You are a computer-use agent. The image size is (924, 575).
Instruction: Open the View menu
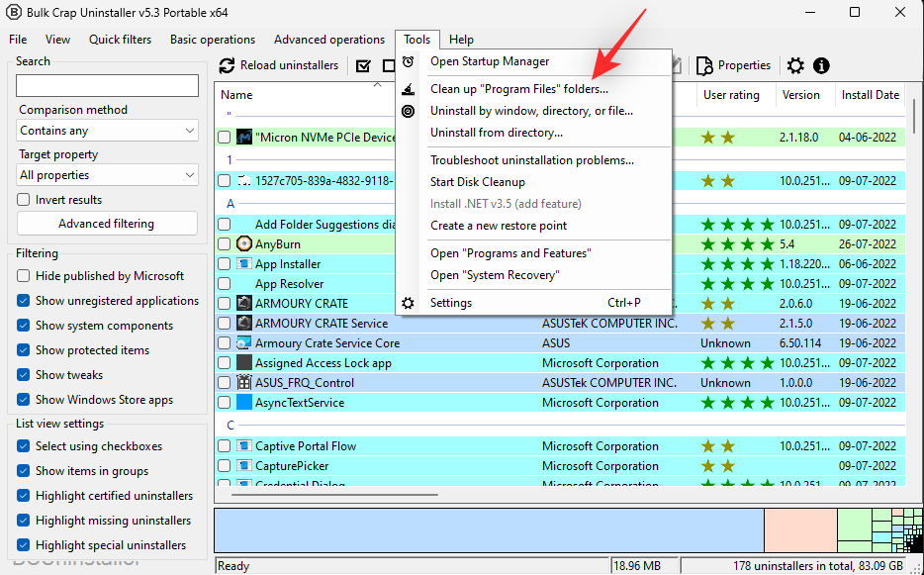pos(57,40)
